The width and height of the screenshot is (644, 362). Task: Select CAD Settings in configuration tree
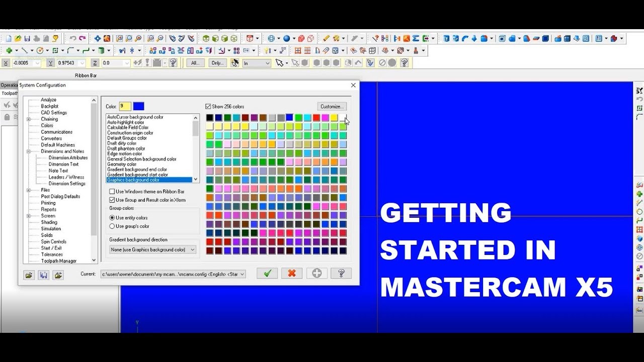pyautogui.click(x=54, y=113)
